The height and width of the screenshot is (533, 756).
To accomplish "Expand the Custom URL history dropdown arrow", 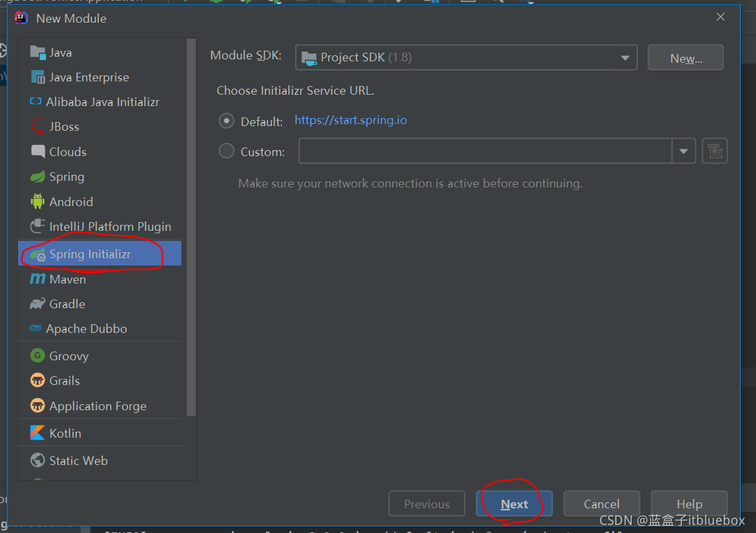I will pyautogui.click(x=684, y=151).
